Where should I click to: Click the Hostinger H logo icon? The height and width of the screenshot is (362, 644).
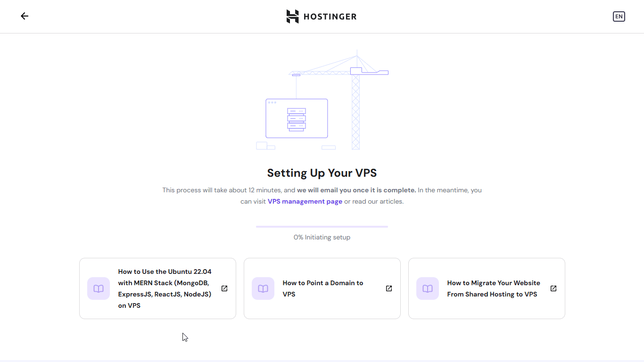[292, 16]
